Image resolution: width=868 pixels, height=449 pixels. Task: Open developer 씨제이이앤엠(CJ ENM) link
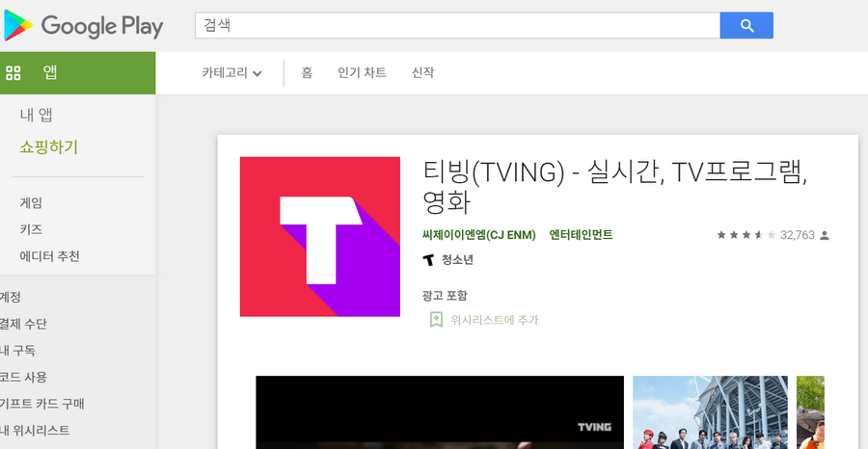click(478, 235)
